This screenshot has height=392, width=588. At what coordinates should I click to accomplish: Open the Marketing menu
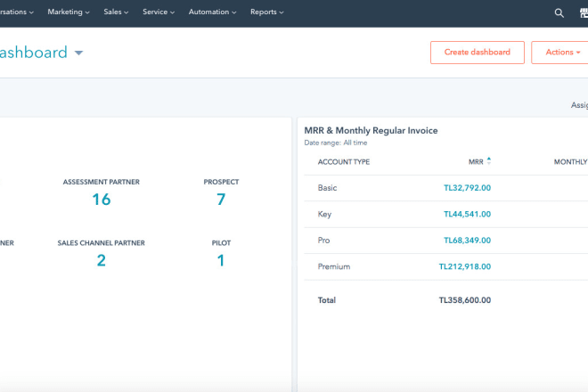click(x=69, y=12)
